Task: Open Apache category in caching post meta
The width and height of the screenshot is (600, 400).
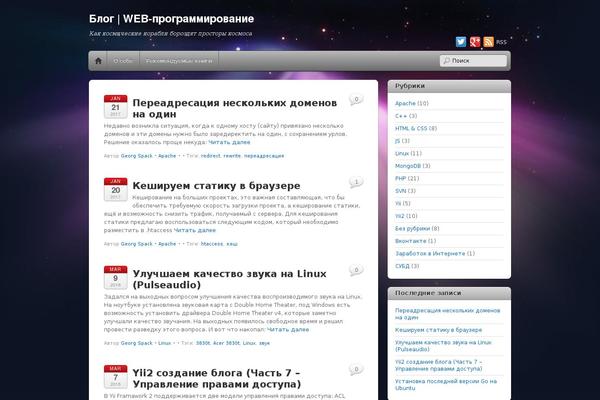Action: (x=167, y=244)
